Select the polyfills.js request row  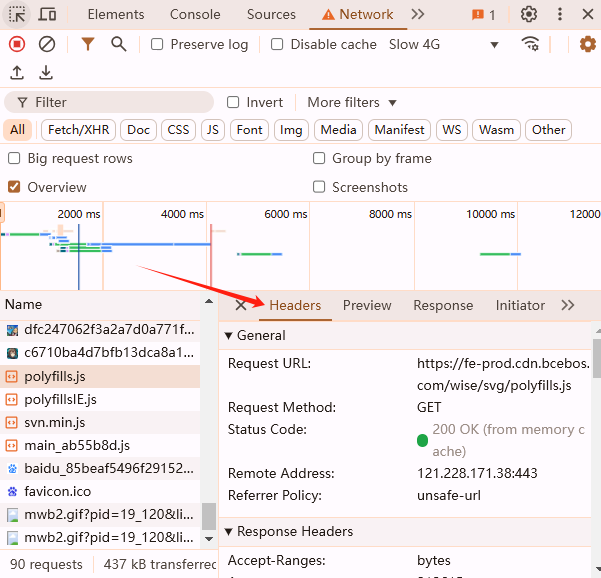coord(100,377)
